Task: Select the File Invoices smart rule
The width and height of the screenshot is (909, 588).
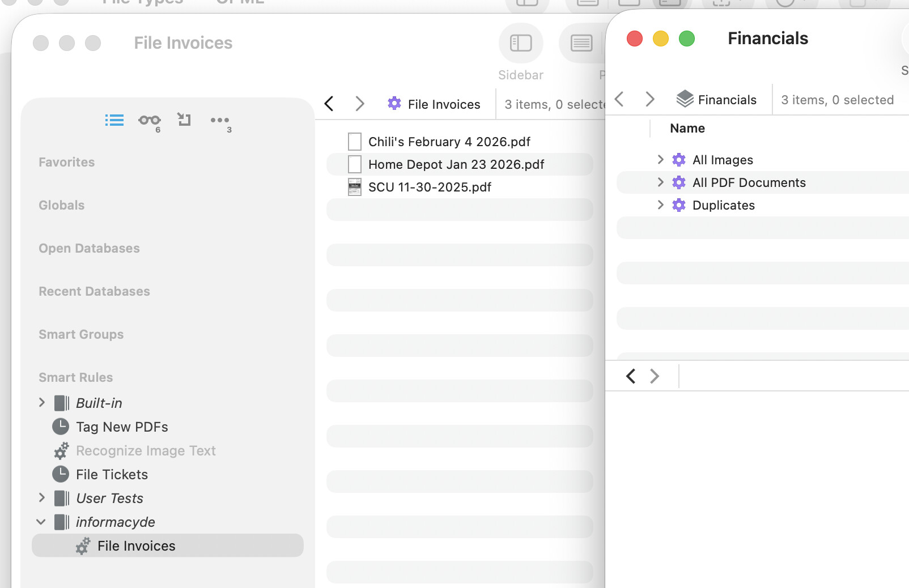Action: [x=136, y=546]
